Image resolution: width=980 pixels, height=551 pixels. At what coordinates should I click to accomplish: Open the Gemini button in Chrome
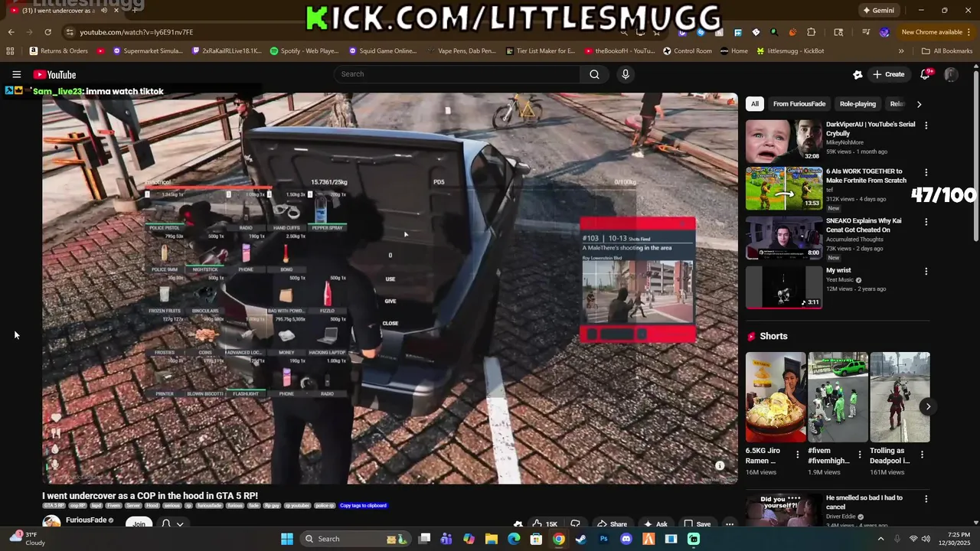(x=878, y=10)
